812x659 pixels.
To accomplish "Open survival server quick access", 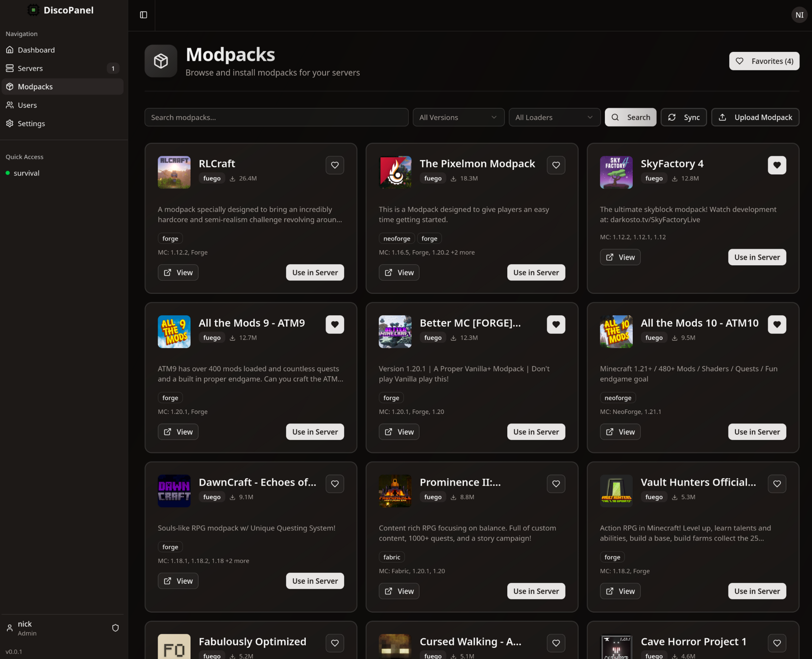I will click(x=63, y=173).
